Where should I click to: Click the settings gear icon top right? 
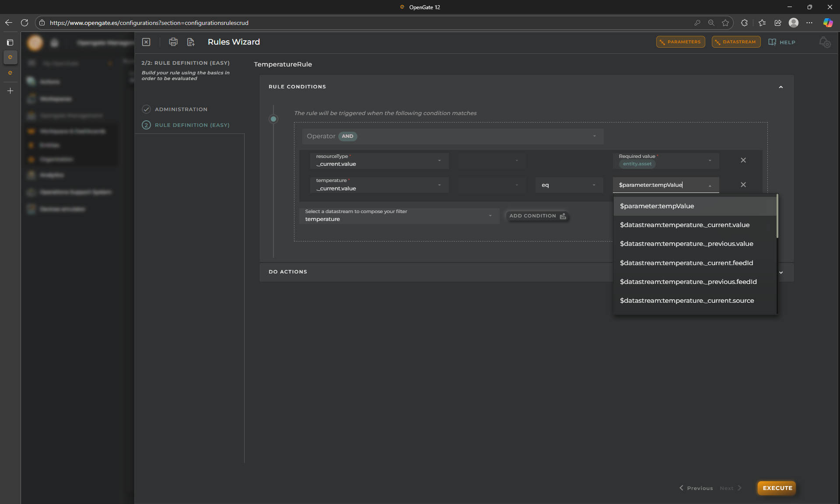coord(825,42)
